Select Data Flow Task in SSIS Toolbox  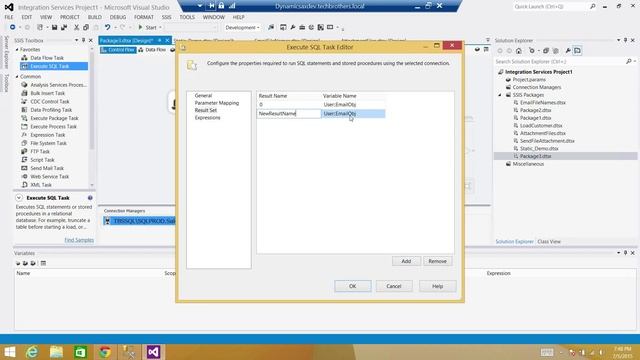(x=47, y=58)
